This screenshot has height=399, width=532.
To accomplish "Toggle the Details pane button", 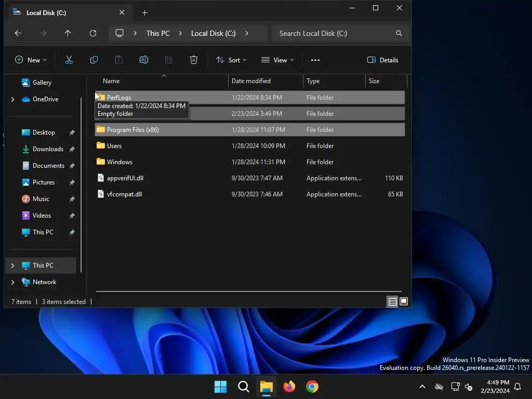I will [x=383, y=60].
